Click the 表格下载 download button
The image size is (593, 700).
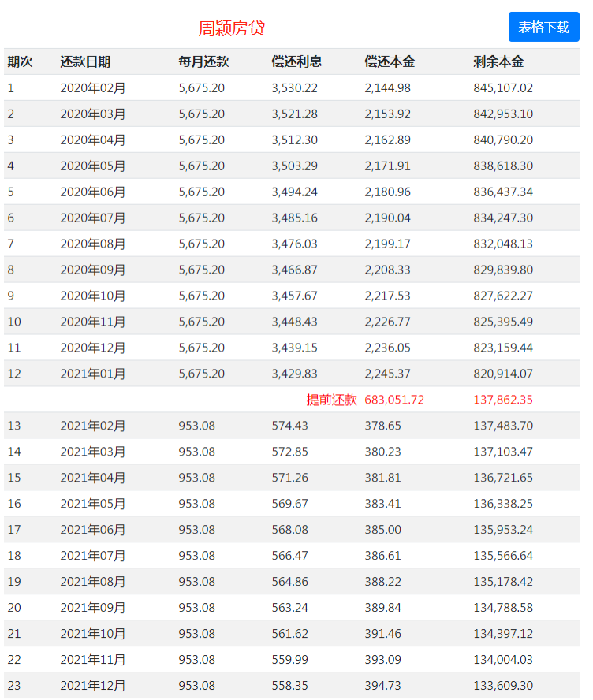tap(543, 28)
